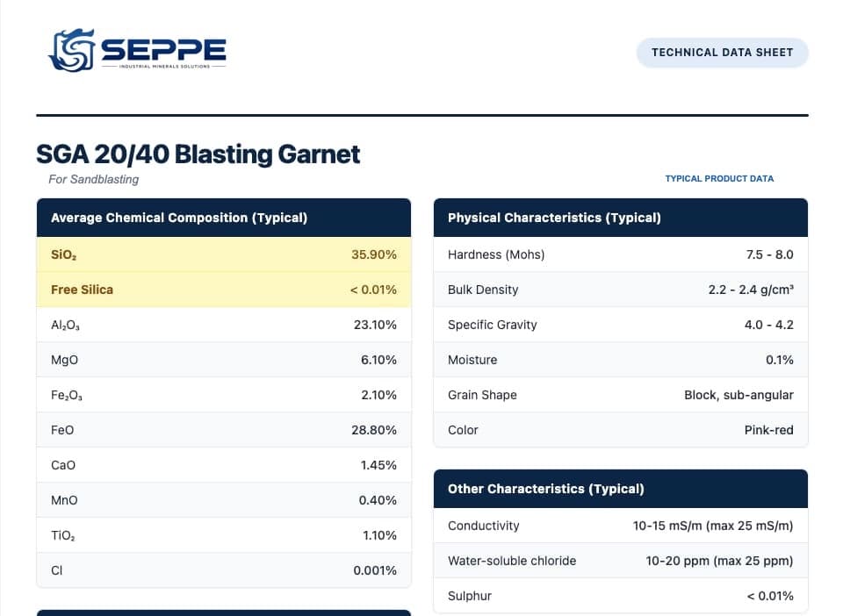The image size is (843, 616).
Task: Click the MgO row label
Action: click(x=64, y=360)
